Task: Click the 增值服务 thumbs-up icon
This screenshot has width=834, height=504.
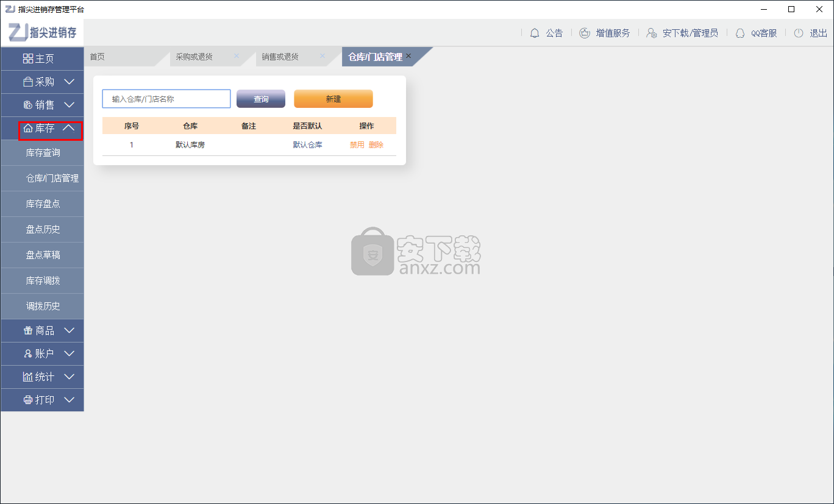Action: pyautogui.click(x=585, y=33)
